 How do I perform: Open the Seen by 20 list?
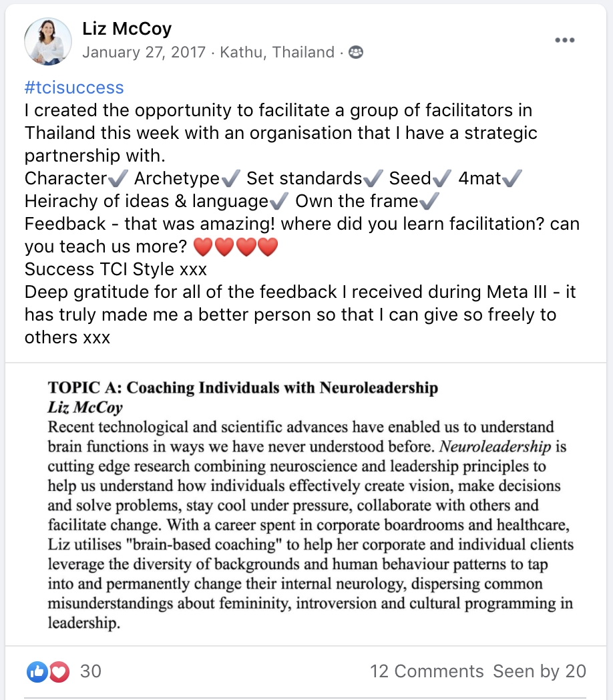pos(540,671)
